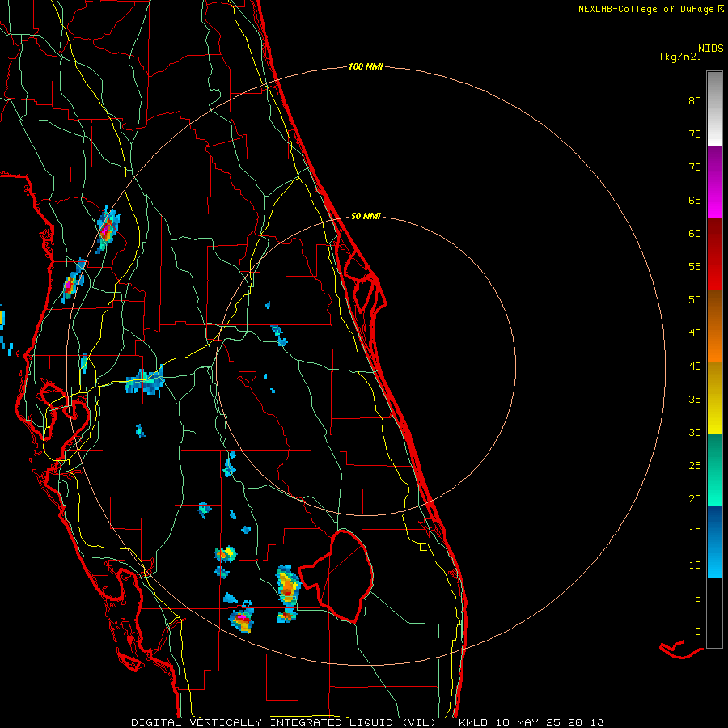Pick the magenta segment of the color bar
Viewport: 728px width, 728px height.
[714, 181]
